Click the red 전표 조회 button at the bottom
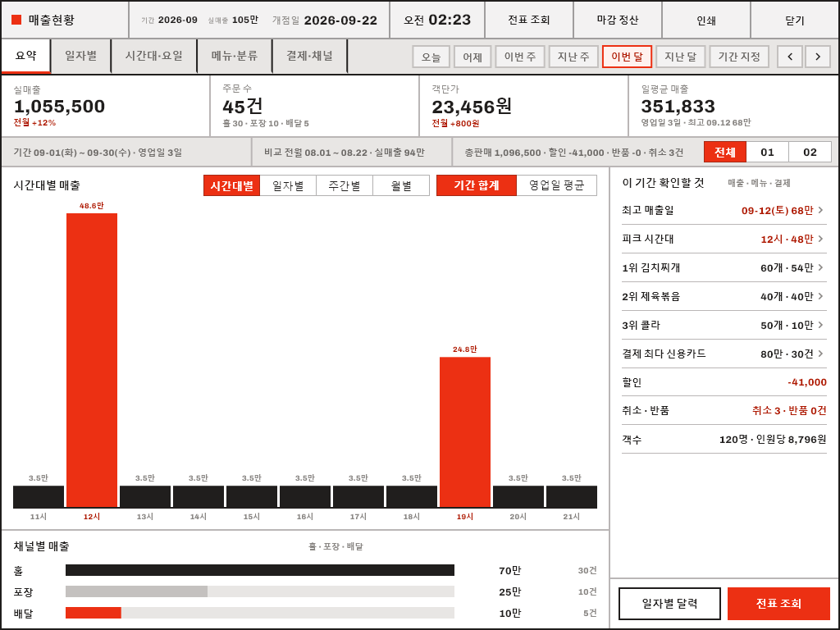This screenshot has width=840, height=630. pyautogui.click(x=778, y=604)
